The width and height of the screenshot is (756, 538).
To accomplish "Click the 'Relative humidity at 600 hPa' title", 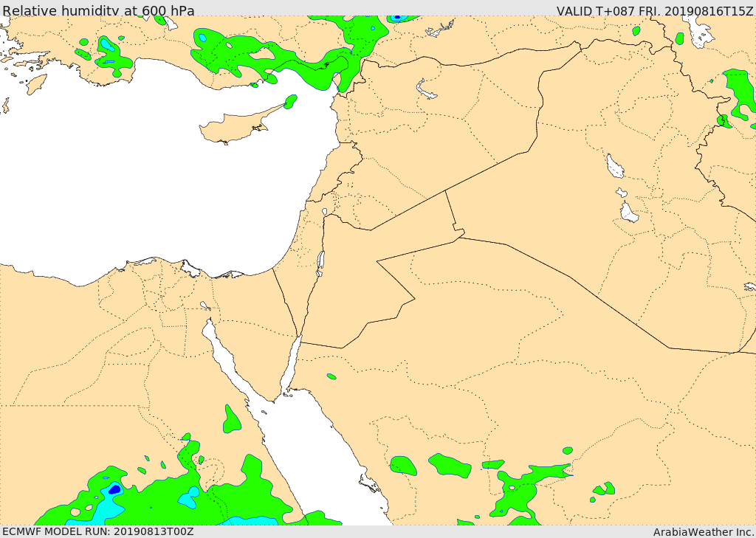I will coord(98,10).
